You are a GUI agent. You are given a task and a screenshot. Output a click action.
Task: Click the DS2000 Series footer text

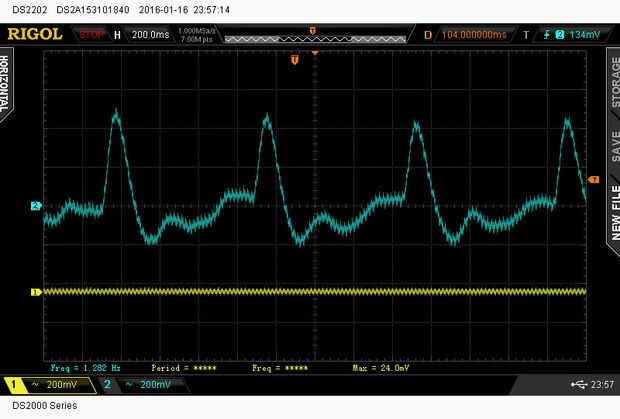45,406
